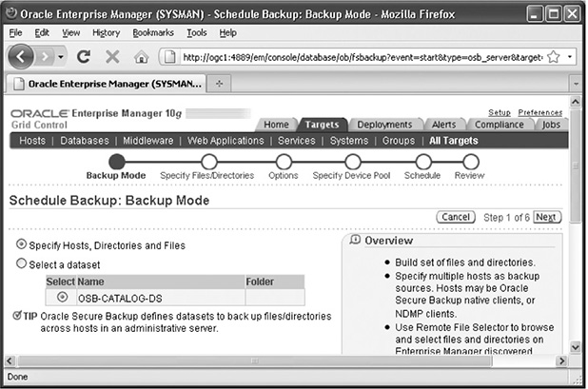This screenshot has height=389, width=588.
Task: Click the horizontal scrollbar thumb
Action: pyautogui.click(x=255, y=360)
